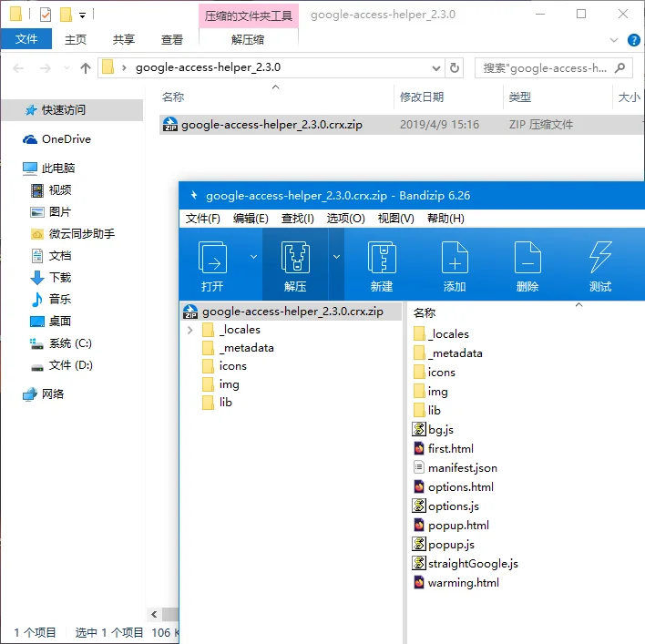Open the 查看 tab in Explorer ribbon
This screenshot has height=644, width=645.
172,39
